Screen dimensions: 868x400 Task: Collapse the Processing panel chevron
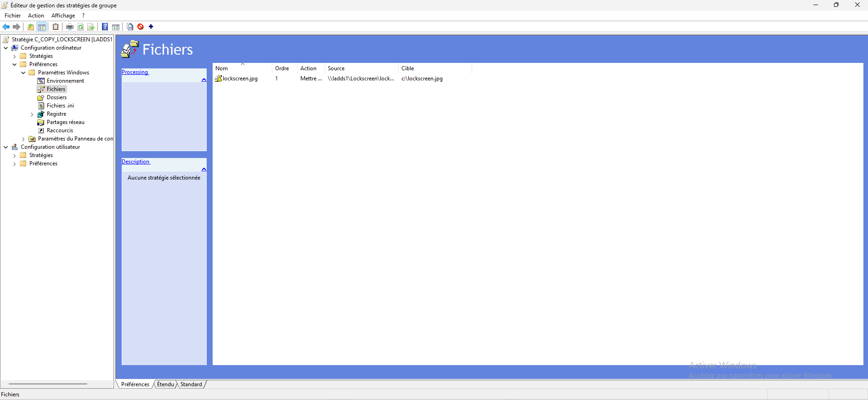coord(204,80)
